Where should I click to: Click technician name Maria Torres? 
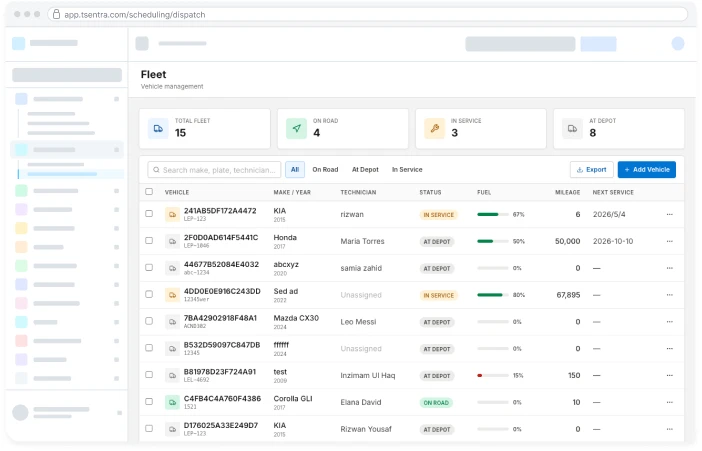coord(362,241)
